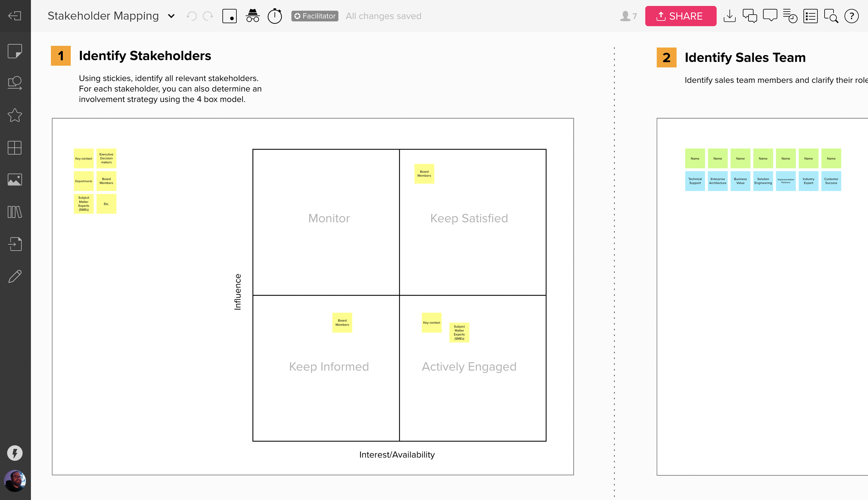Expand the Stakeholder Mapping title dropdown
868x500 pixels.
[171, 16]
